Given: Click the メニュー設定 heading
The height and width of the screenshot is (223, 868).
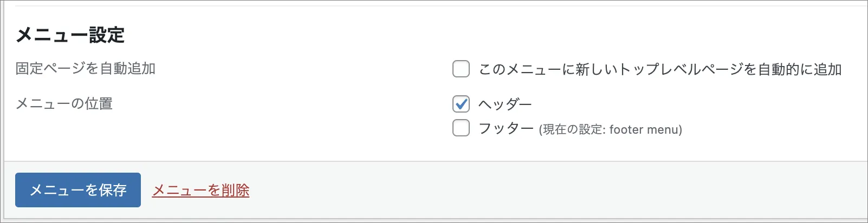Looking at the screenshot, I should (x=70, y=35).
